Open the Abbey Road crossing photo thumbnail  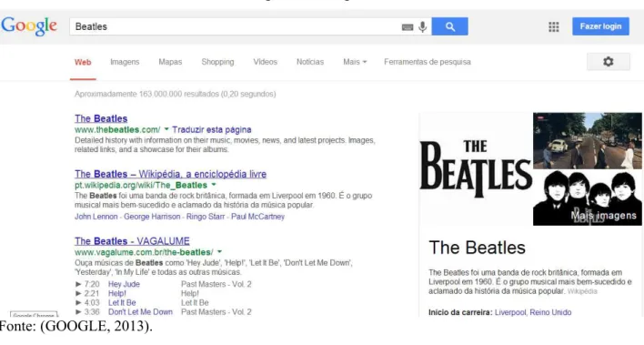588,141
